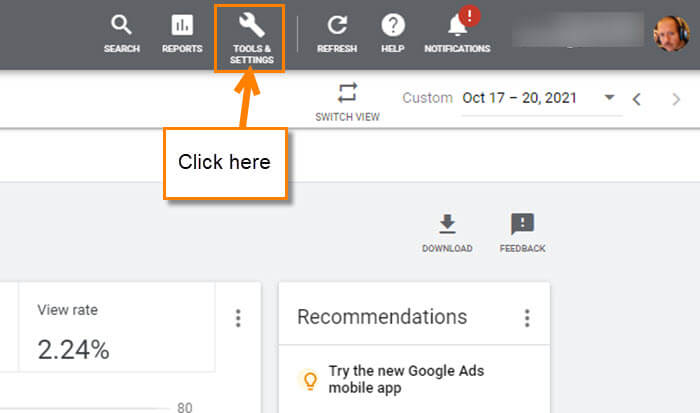Click the Refresh icon
This screenshot has height=413, width=700.
pos(337,25)
